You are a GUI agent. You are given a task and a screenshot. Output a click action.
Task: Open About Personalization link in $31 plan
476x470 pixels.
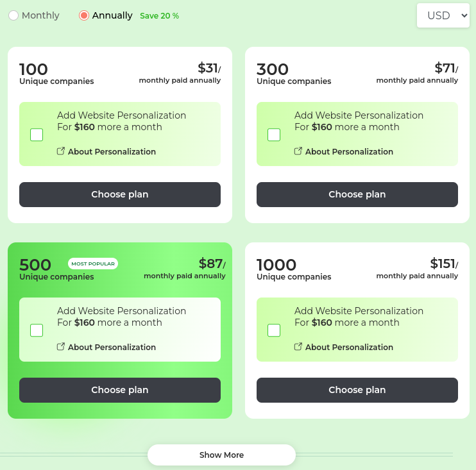[x=112, y=151]
